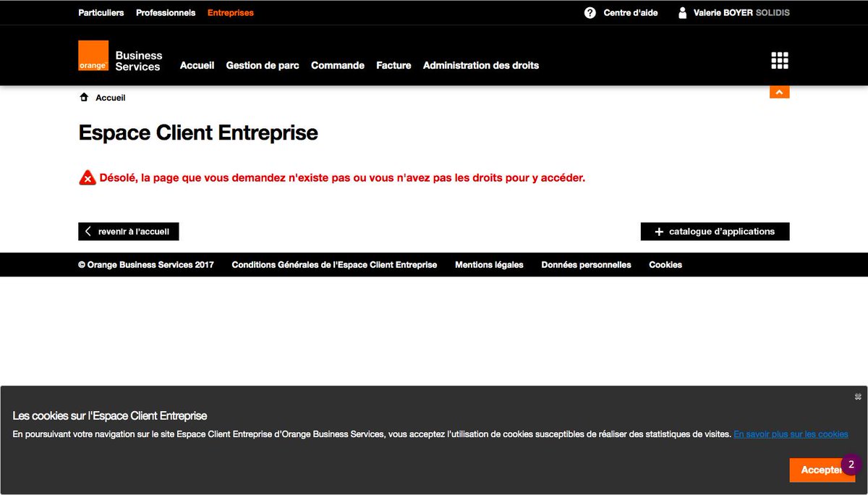Click revenir à l'accueil button
Viewport: 868px width, 495px height.
click(x=129, y=232)
